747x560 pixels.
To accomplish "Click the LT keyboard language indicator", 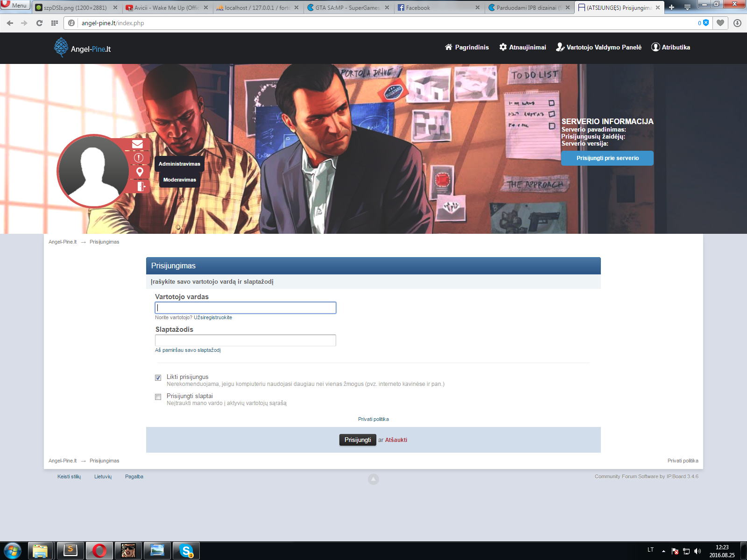I will coord(650,550).
